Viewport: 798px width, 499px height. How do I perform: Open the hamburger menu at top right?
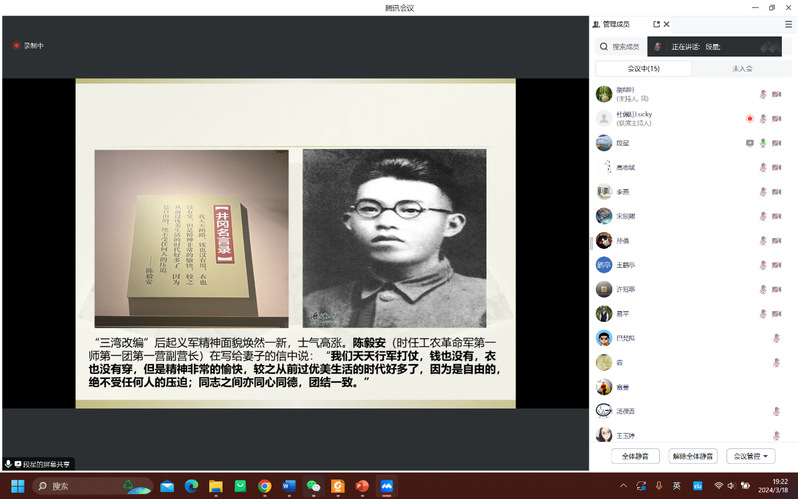[788, 24]
